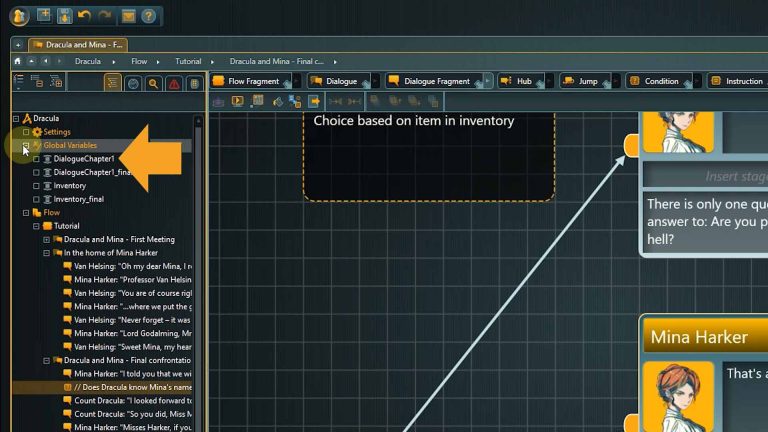The width and height of the screenshot is (768, 432).
Task: Click the new document icon
Action: pyautogui.click(x=44, y=16)
